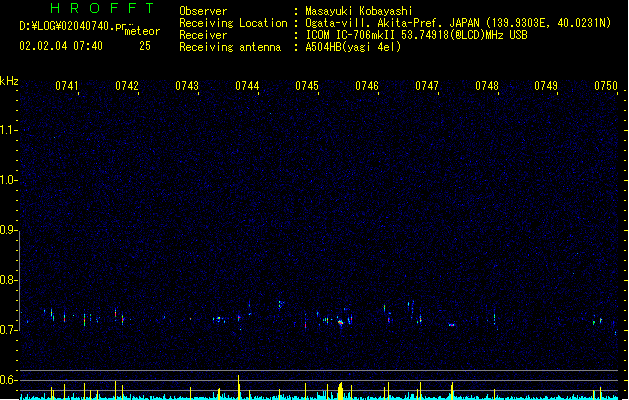The height and width of the screenshot is (400, 629).
Task: Click observer name Masayuki Kobayashi
Action: click(x=359, y=11)
